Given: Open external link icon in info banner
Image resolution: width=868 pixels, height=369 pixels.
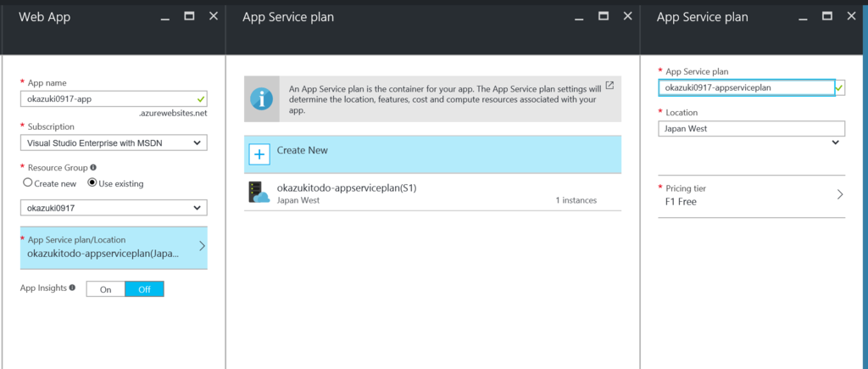Looking at the screenshot, I should click(x=609, y=86).
